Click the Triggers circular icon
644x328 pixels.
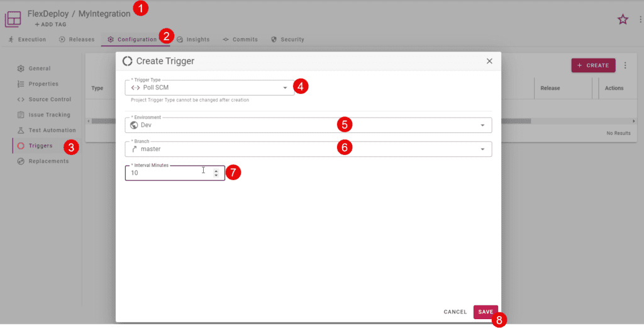tap(21, 146)
